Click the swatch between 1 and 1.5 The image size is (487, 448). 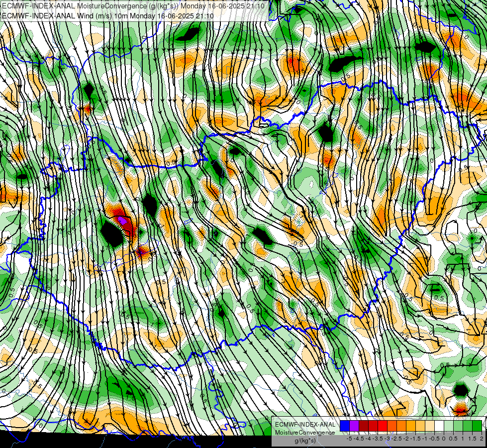tap(468, 426)
